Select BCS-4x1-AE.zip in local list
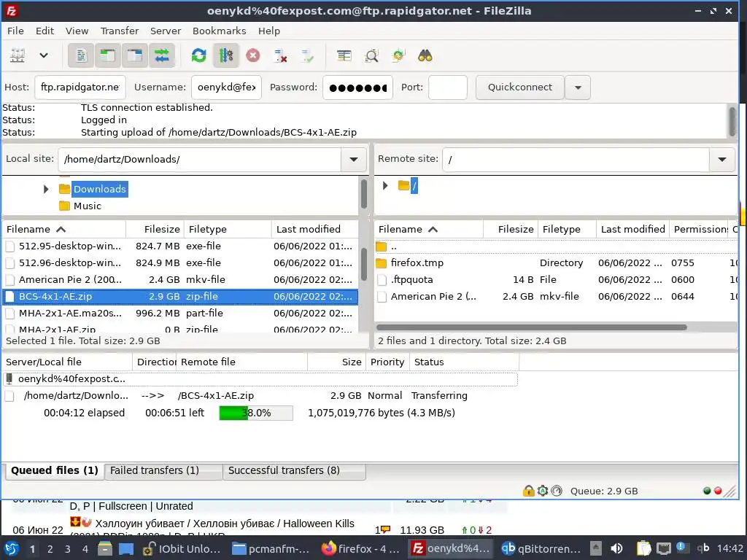Screen dimensions: 747x560 (180, 296)
